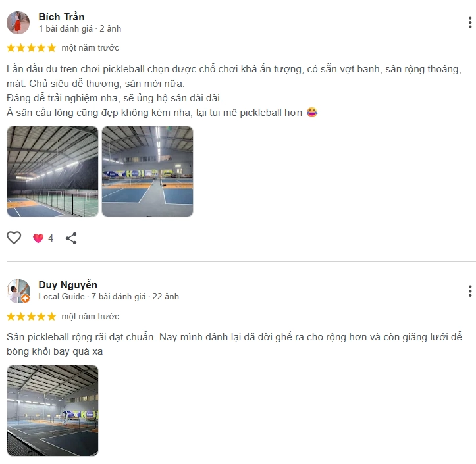Screen dimensions: 476x464
Task: Like Bích Trần's review with the heart outline
Action: click(14, 238)
